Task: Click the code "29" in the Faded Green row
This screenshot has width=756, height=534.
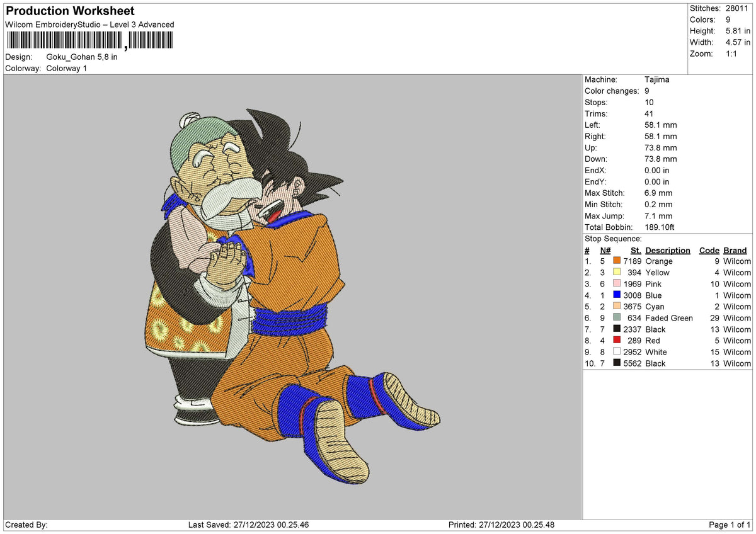Action: 714,318
